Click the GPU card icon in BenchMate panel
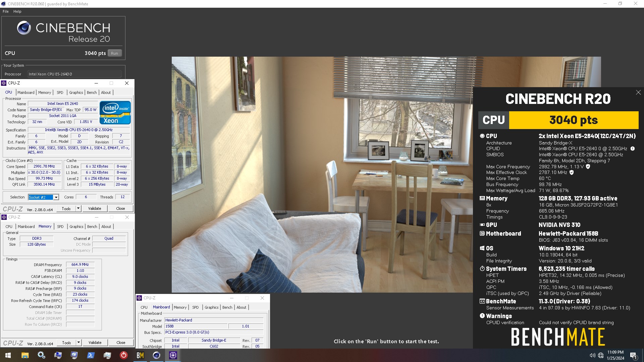The image size is (644, 362). [482, 225]
